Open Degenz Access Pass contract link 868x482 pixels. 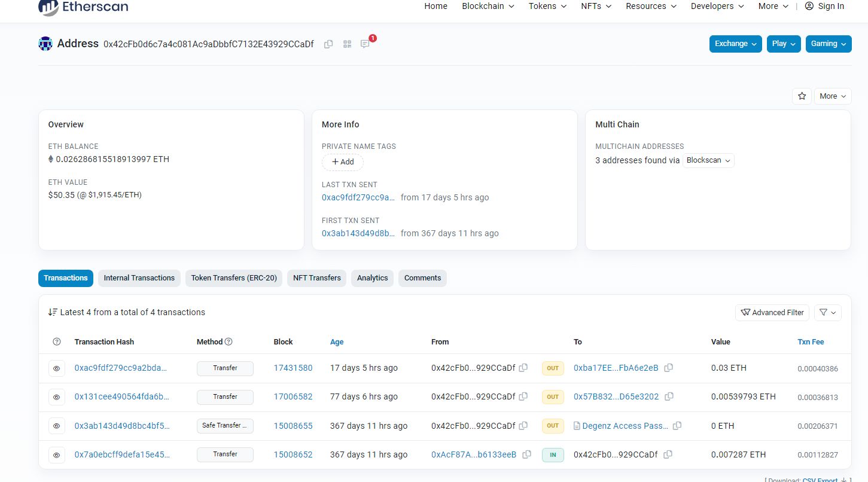tap(626, 426)
